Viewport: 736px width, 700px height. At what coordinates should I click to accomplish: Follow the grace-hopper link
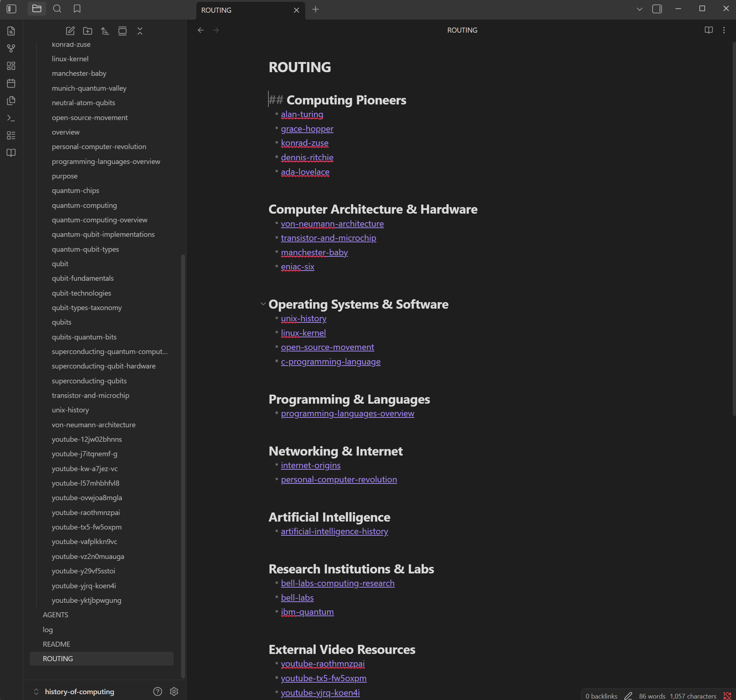[x=307, y=129]
